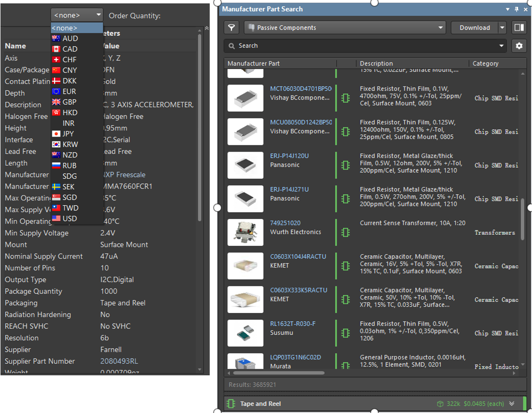The image size is (532, 413).
Task: Click the parts list vertical scrollbar
Action: pyautogui.click(x=522, y=219)
